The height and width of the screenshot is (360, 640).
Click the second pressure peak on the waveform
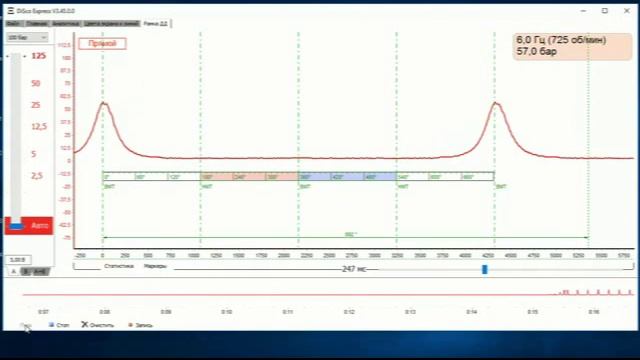(496, 104)
